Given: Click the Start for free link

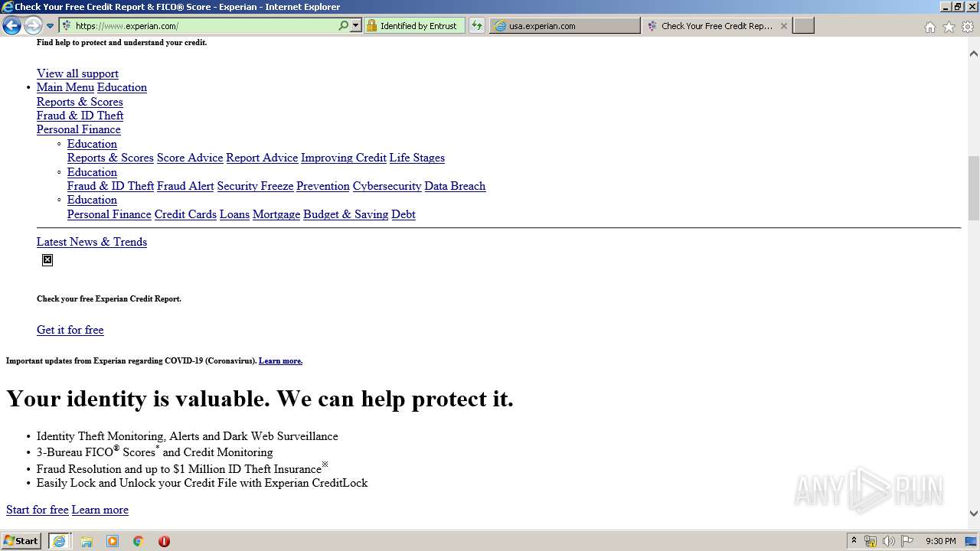Looking at the screenshot, I should [x=38, y=510].
